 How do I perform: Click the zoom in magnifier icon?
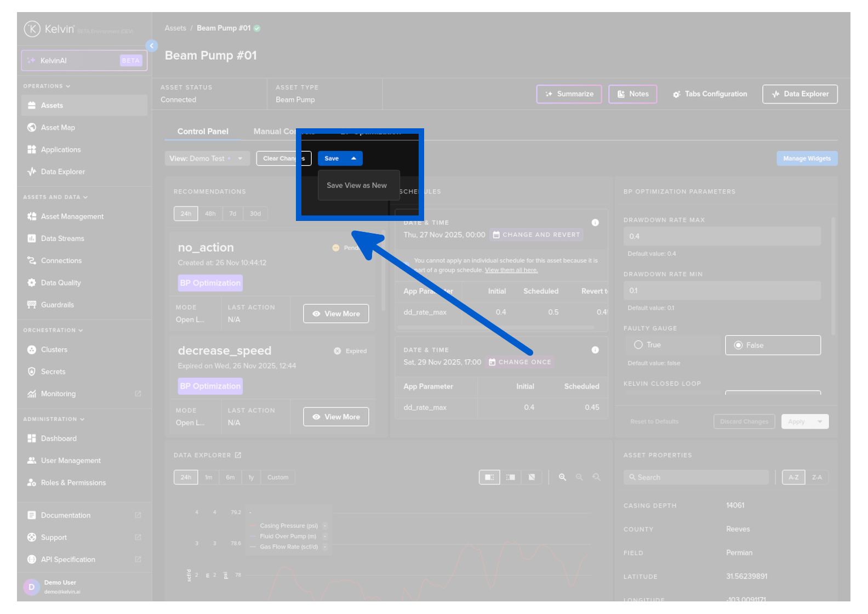click(562, 477)
